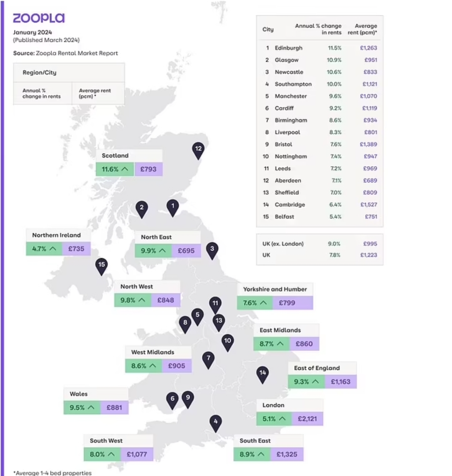Click the North West region label
The height and width of the screenshot is (476, 452).
(x=137, y=287)
